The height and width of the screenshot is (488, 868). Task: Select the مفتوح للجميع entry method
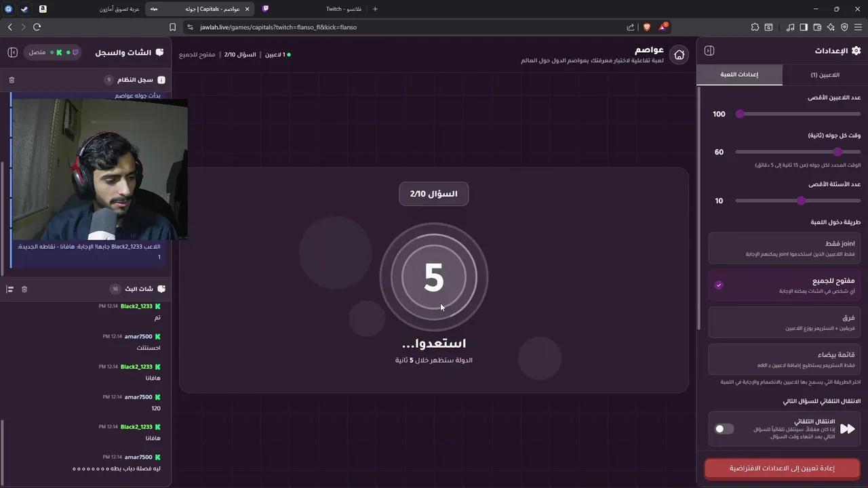(x=784, y=285)
